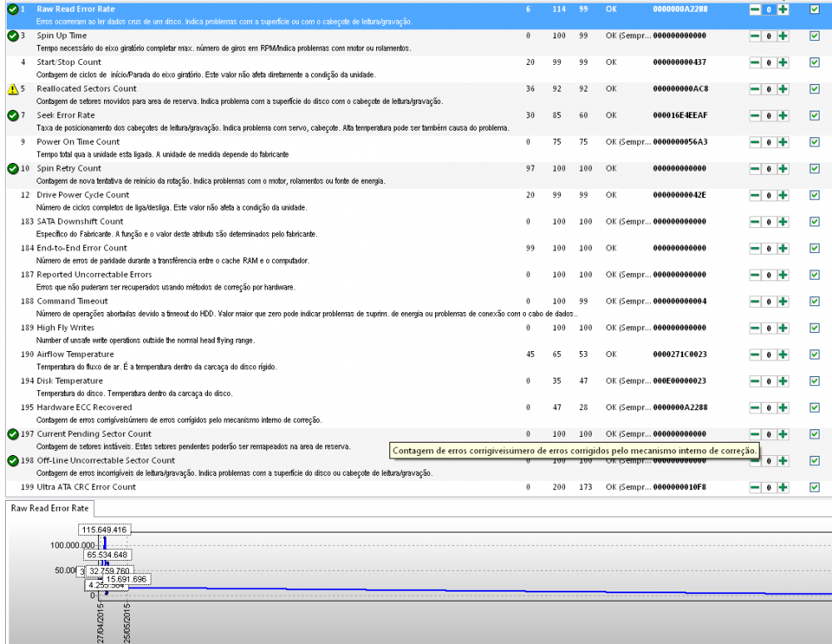Select the Reported Uncorrectable Errors attribute
This screenshot has width=832, height=644.
[x=94, y=275]
